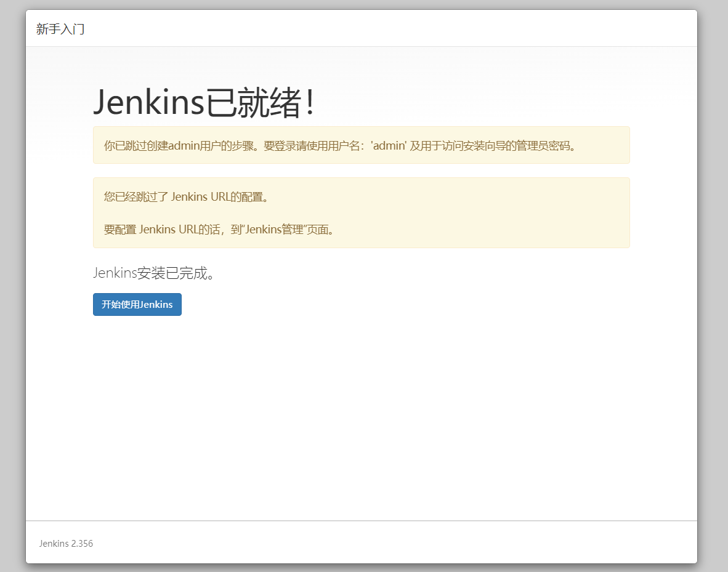
Task: Select the 新手入门 header title
Action: point(60,29)
